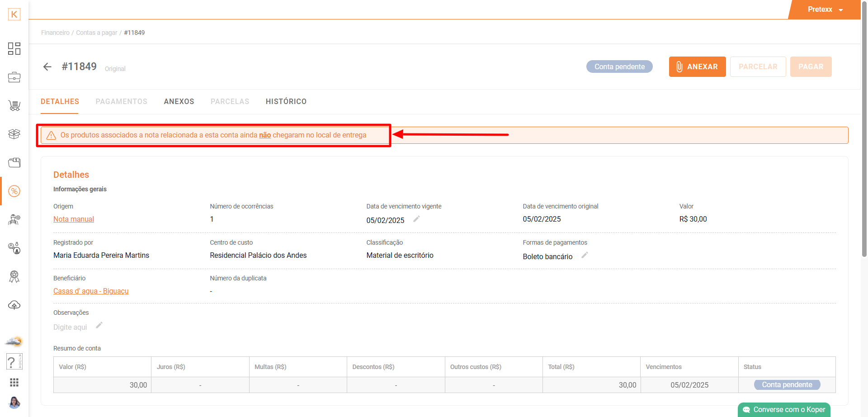
Task: Edit payment method Boleto bancário pencil
Action: [x=585, y=255]
